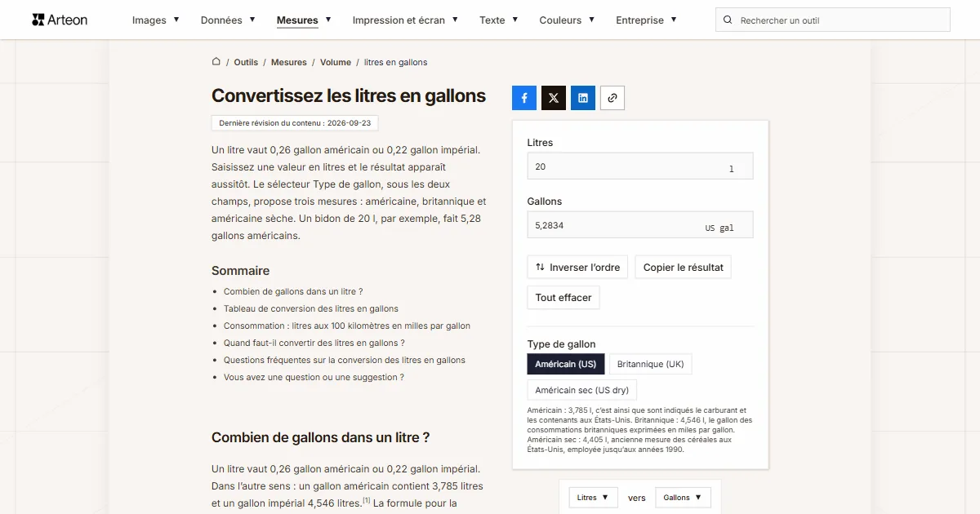980x514 pixels.
Task: Jump to Vous avez une question link
Action: tap(314, 377)
